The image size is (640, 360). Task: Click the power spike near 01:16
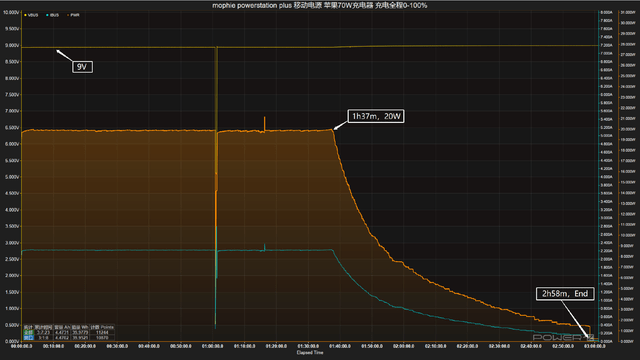[264, 124]
